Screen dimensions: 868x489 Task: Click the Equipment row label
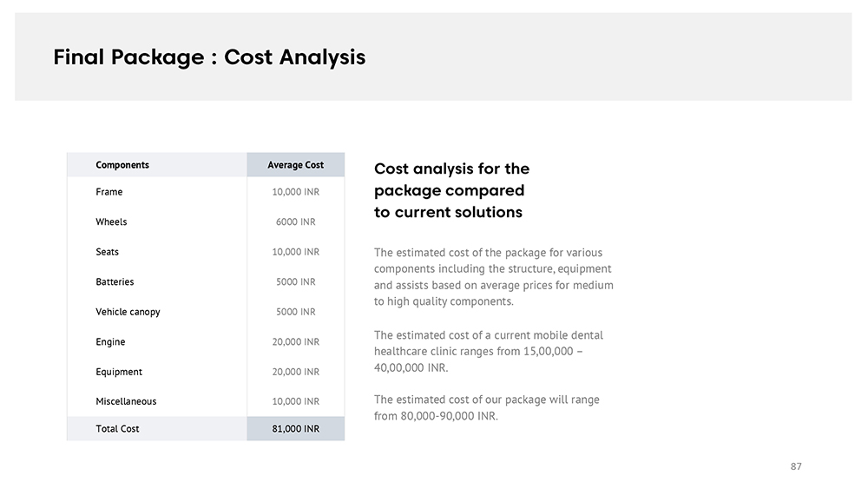(119, 372)
